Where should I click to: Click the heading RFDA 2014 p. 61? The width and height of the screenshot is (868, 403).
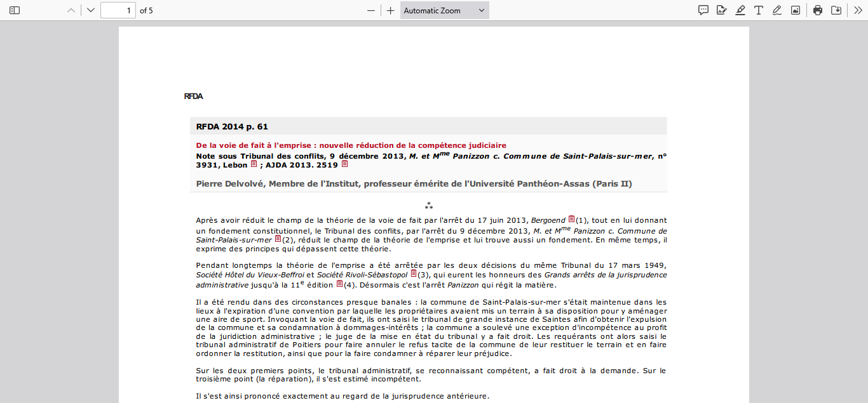(232, 127)
